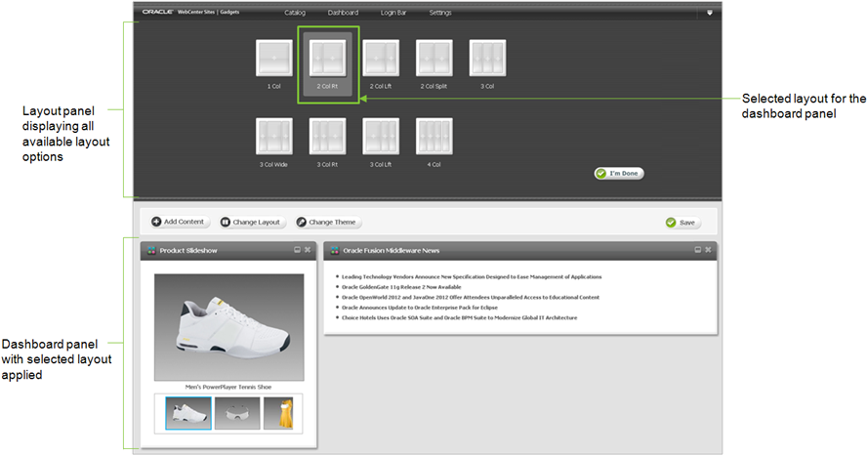
Task: Select the 3 Col Rt layout
Action: [328, 136]
